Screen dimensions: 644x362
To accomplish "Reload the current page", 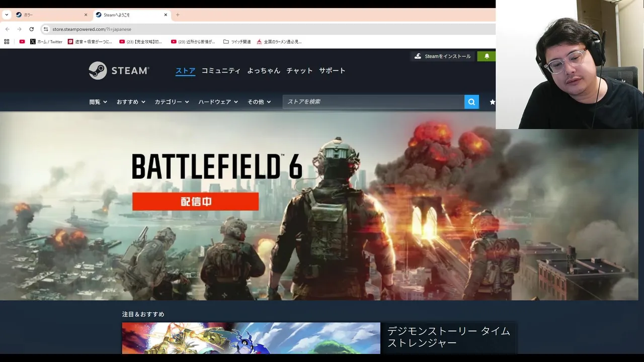I will coord(31,29).
